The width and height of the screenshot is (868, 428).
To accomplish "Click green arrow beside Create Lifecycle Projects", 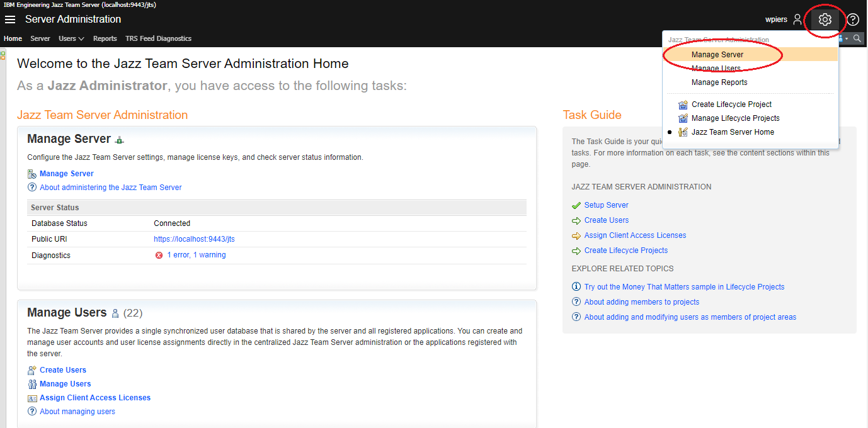I will (576, 251).
